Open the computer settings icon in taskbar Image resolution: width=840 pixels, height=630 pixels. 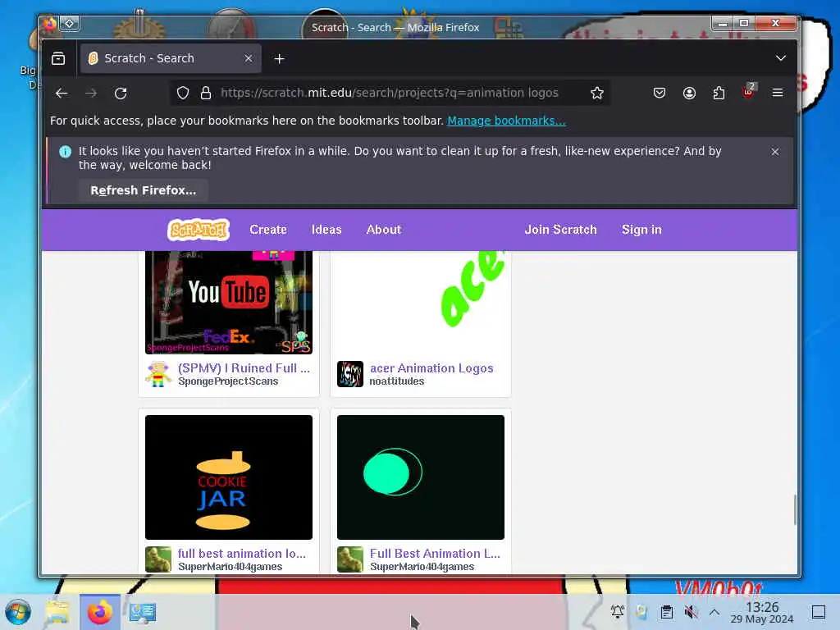(x=143, y=612)
